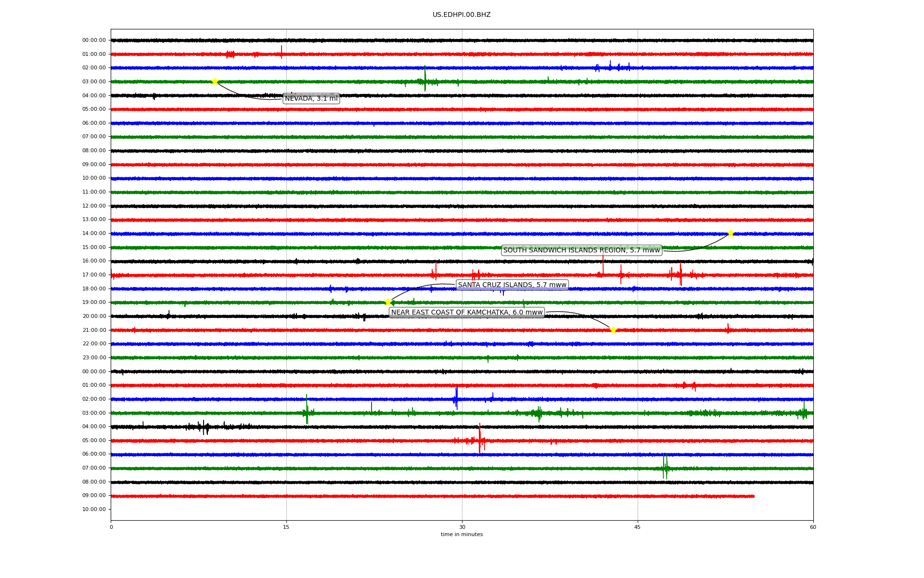Click the 17:00:00 row time label
Image resolution: width=924 pixels, height=578 pixels.
[x=94, y=275]
